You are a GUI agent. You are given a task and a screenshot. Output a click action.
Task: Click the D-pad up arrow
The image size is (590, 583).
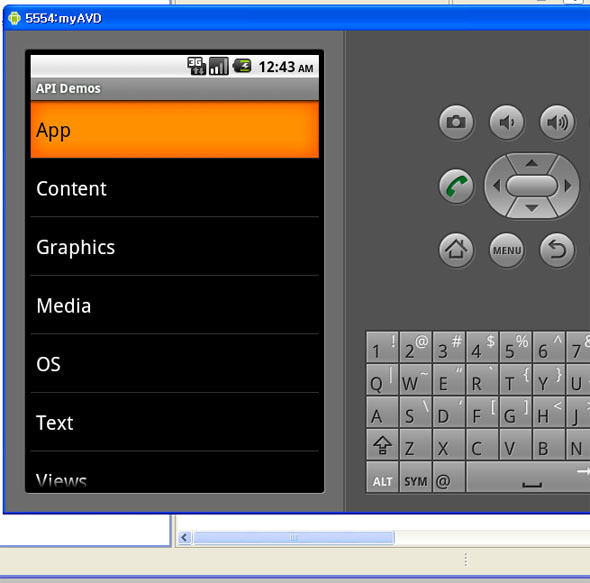pyautogui.click(x=531, y=163)
